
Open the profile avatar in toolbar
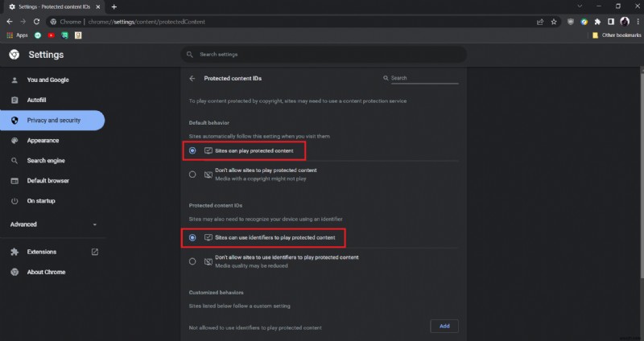click(625, 22)
